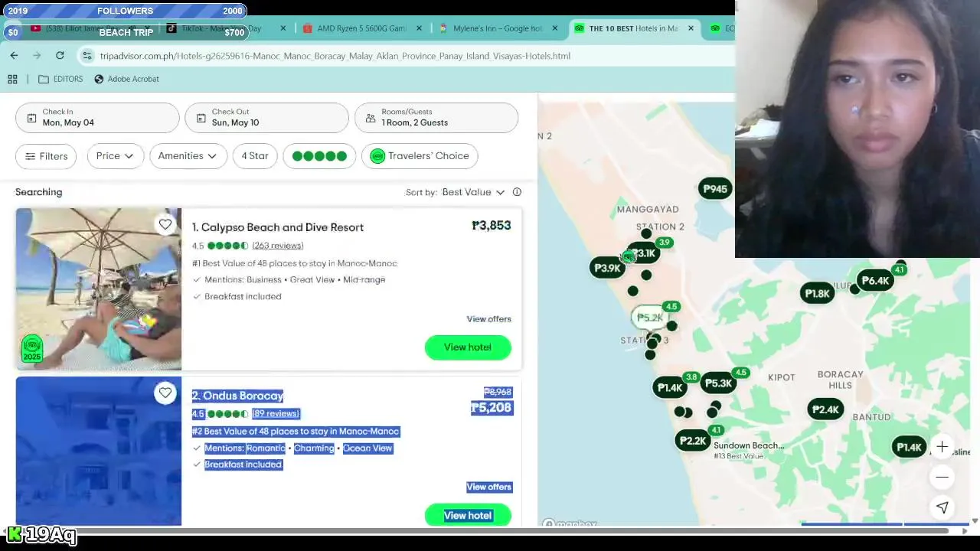Open View offers for Ondus Boracay
Image resolution: width=980 pixels, height=551 pixels.
489,487
